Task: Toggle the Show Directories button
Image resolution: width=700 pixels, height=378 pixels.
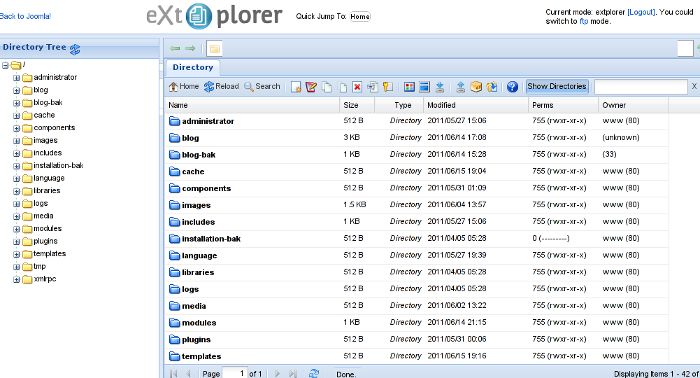Action: point(557,86)
